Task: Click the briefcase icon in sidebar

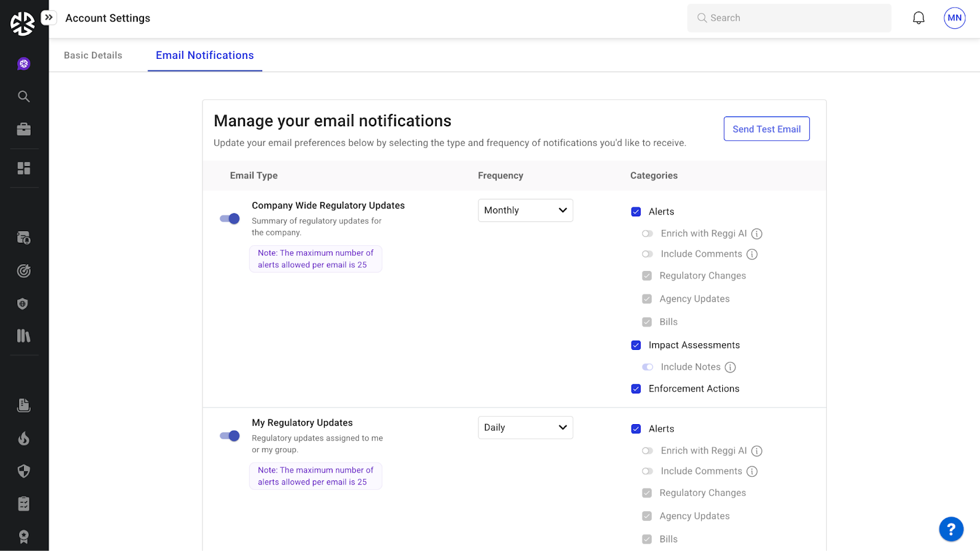Action: click(x=24, y=129)
